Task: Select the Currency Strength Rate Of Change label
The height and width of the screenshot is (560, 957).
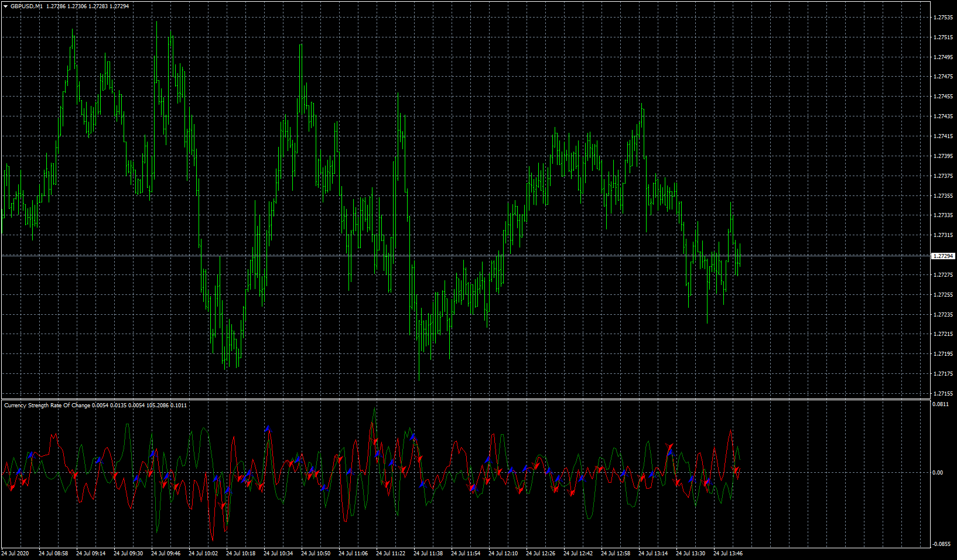Action: coord(47,405)
